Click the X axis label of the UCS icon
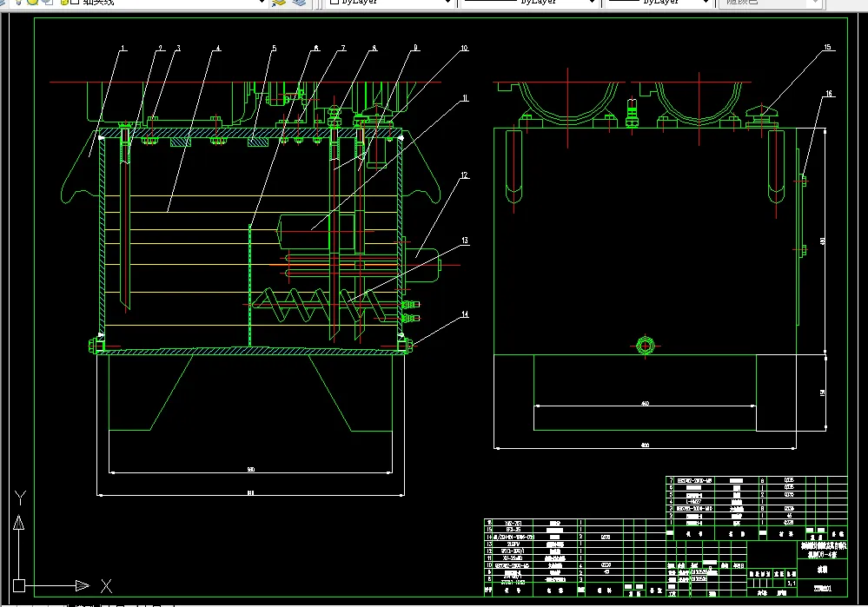The width and height of the screenshot is (868, 607). click(106, 586)
